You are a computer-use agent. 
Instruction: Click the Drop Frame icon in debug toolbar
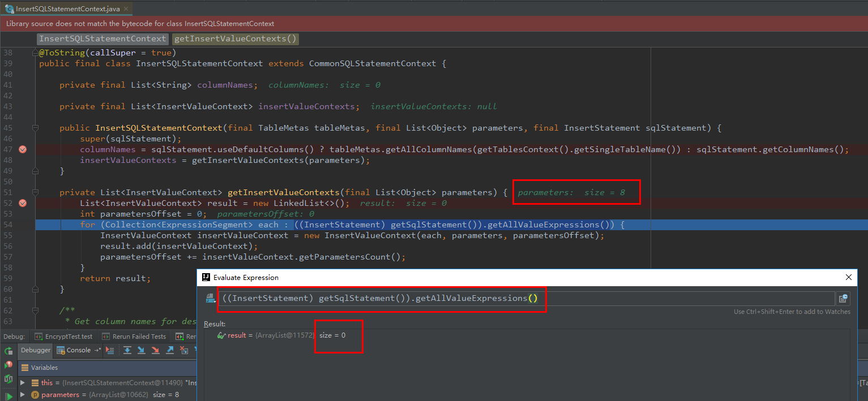[x=185, y=350]
